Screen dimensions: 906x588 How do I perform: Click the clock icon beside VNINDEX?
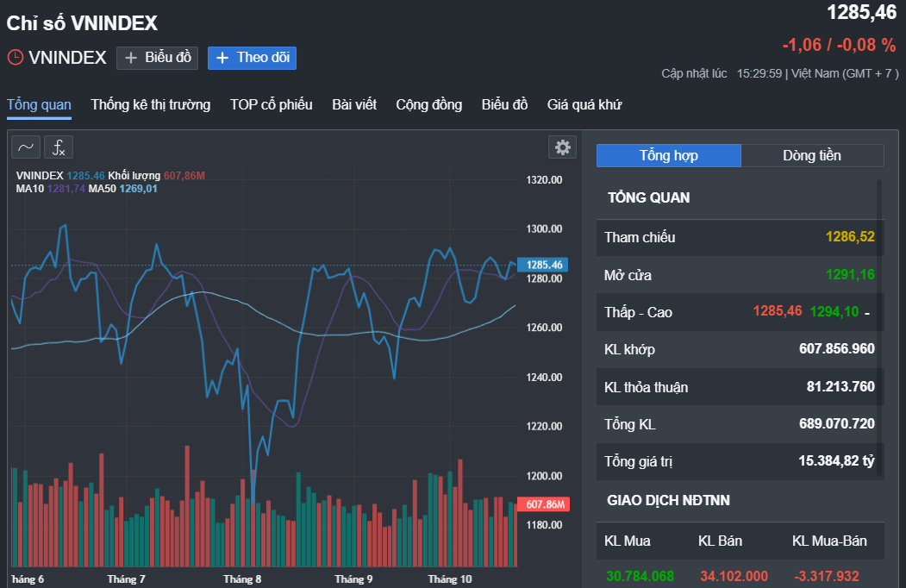coord(16,58)
